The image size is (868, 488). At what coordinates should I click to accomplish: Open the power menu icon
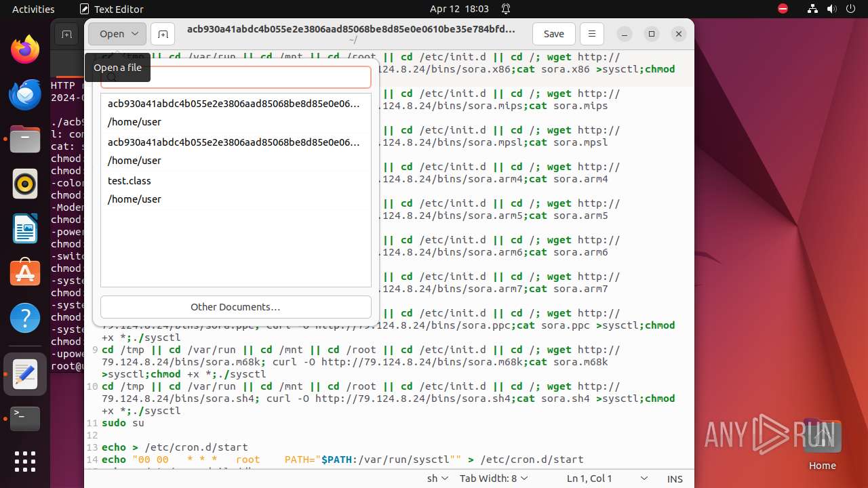(x=850, y=9)
